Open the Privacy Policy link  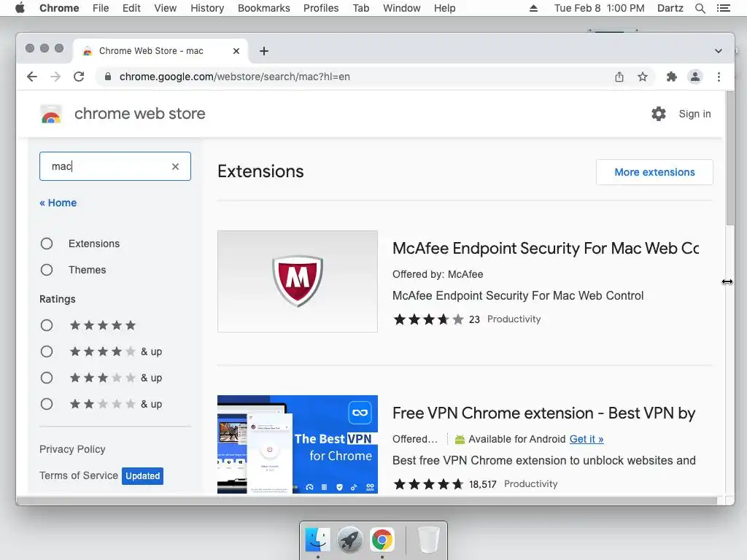(x=72, y=449)
